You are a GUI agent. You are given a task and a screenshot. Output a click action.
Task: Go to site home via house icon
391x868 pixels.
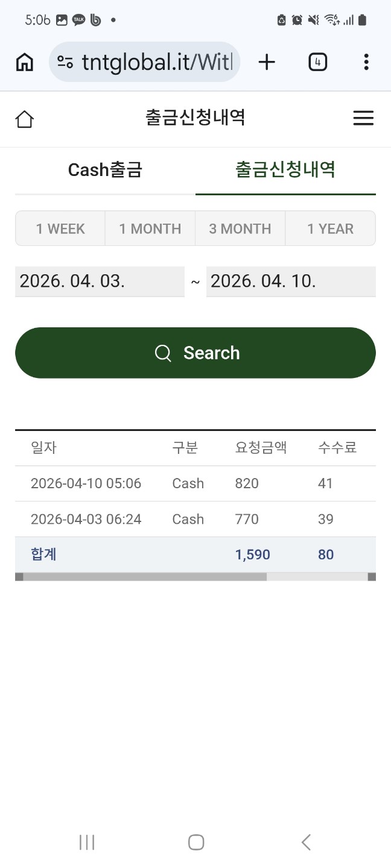coord(25,119)
